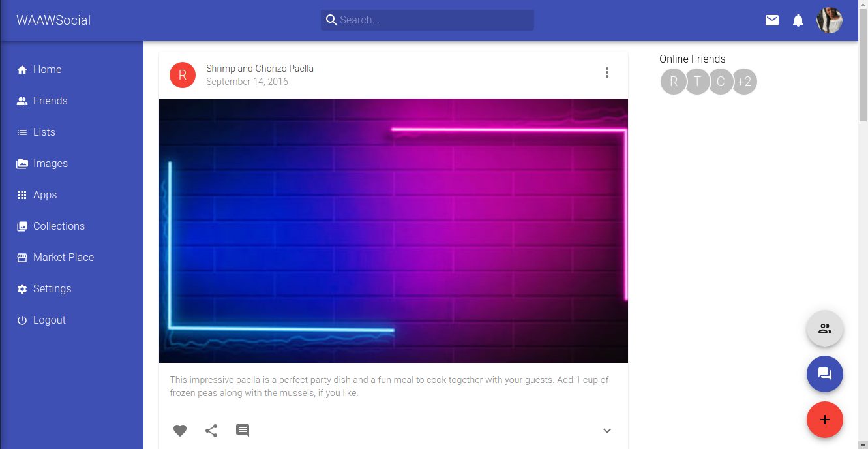This screenshot has width=868, height=449.
Task: Show more online friends via +2 badge
Action: click(744, 82)
